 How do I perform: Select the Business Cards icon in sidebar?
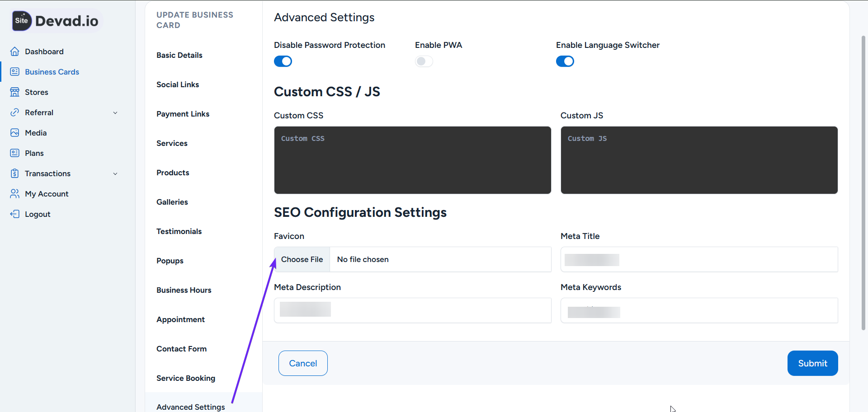(x=14, y=71)
